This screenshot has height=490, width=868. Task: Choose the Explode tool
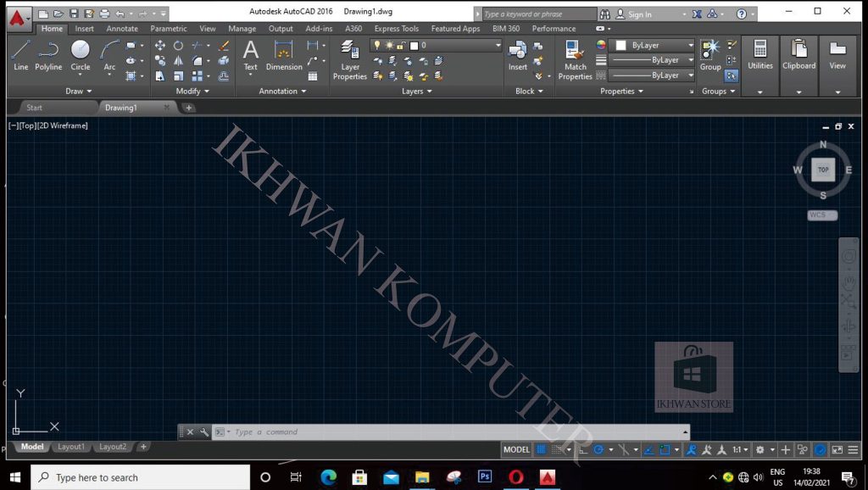(x=224, y=61)
